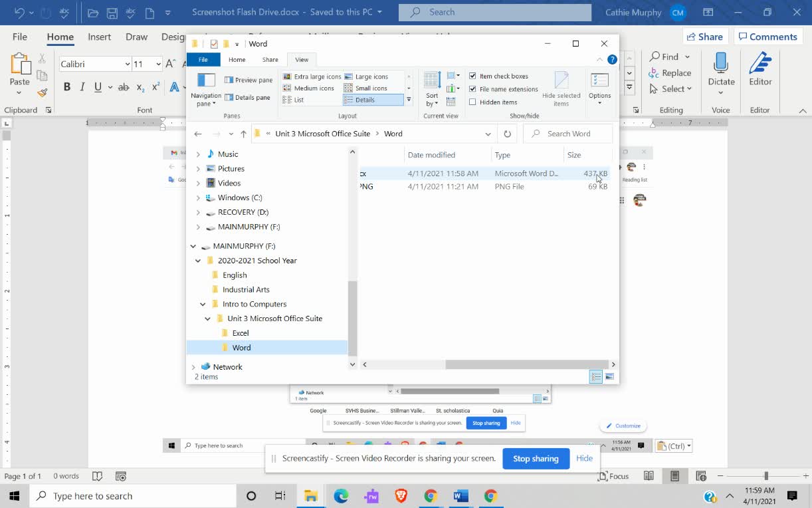The height and width of the screenshot is (508, 812).
Task: Expand the Music folder in navigation tree
Action: coord(198,154)
